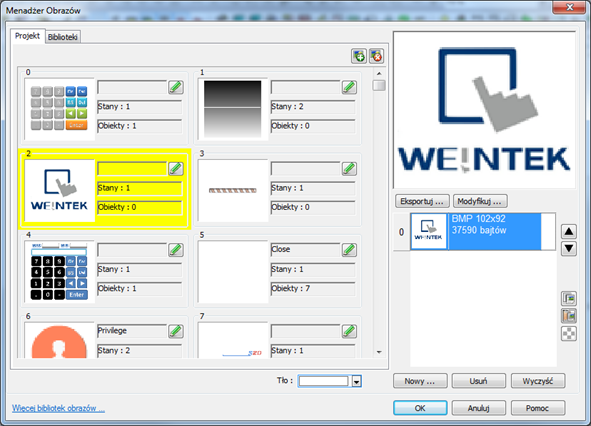This screenshot has height=426, width=591.
Task: Move state up with the up arrow button
Action: (x=569, y=231)
